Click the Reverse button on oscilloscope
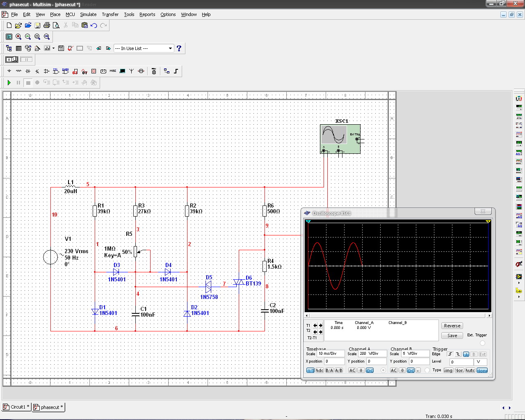525x420 pixels. 452,326
